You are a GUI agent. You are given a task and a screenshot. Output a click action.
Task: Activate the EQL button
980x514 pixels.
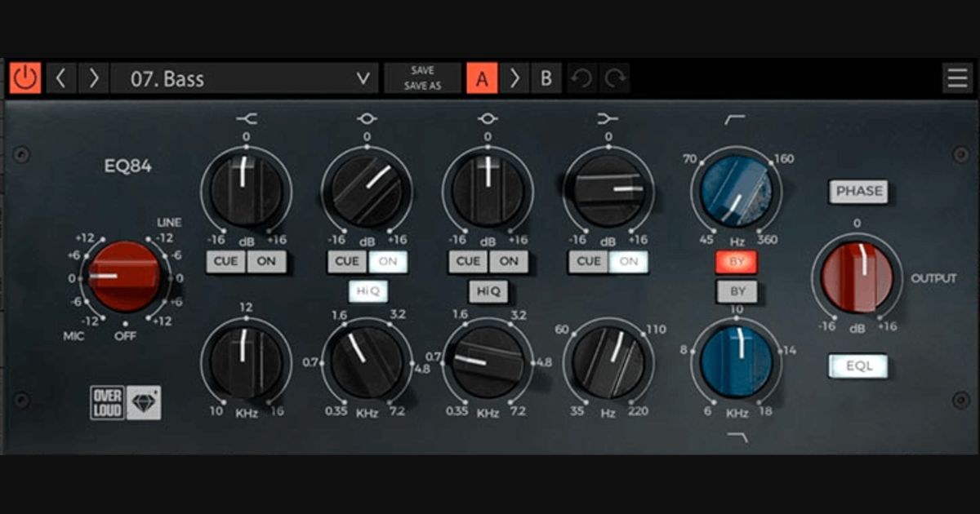858,366
